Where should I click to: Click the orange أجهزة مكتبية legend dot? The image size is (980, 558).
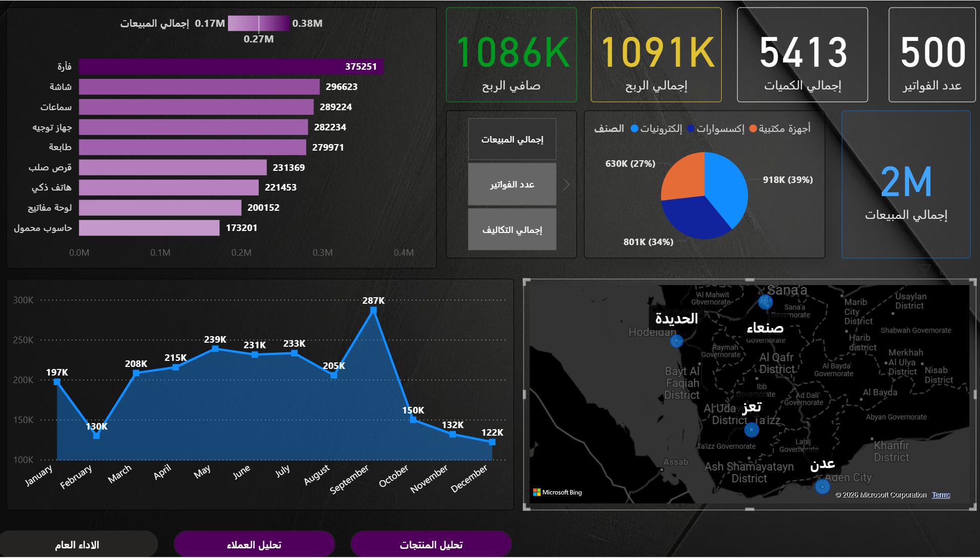click(753, 128)
